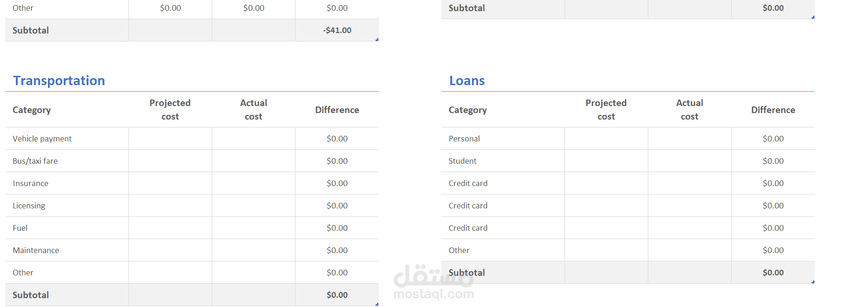Click the Vehicle payment projected cost cell

tap(170, 139)
